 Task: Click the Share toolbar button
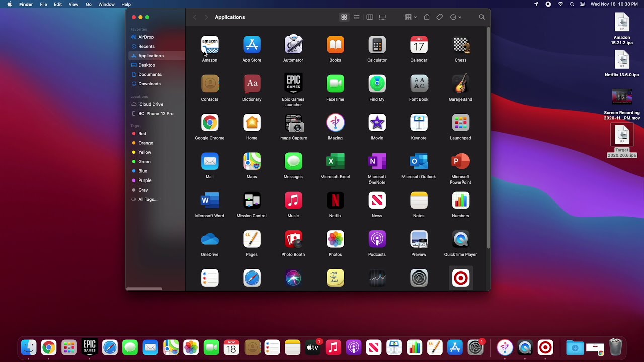pyautogui.click(x=427, y=17)
